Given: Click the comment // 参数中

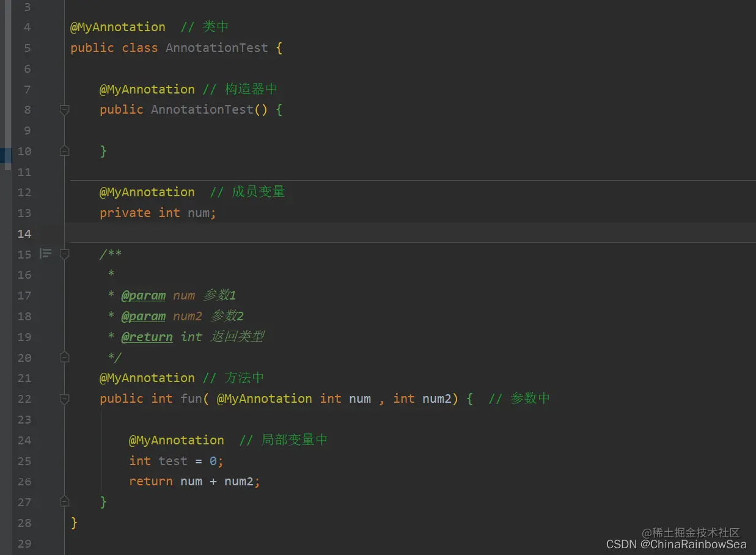Looking at the screenshot, I should [519, 399].
